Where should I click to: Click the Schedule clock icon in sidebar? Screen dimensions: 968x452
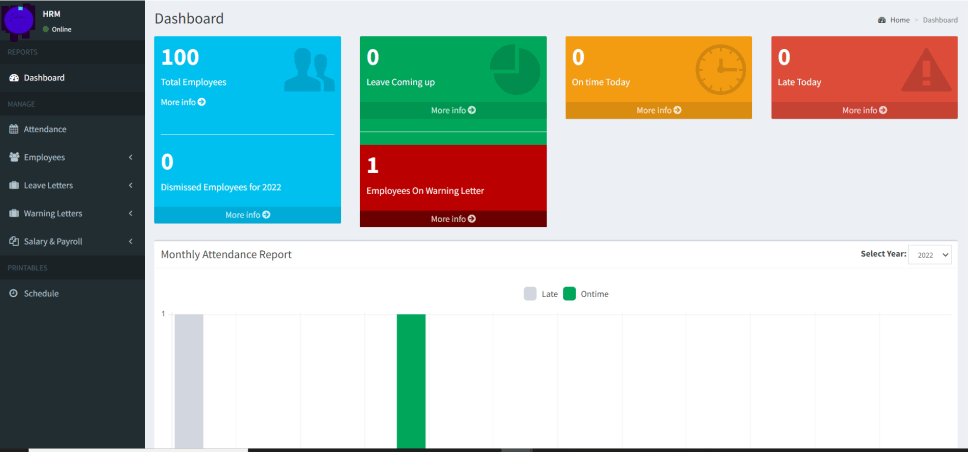coord(14,293)
